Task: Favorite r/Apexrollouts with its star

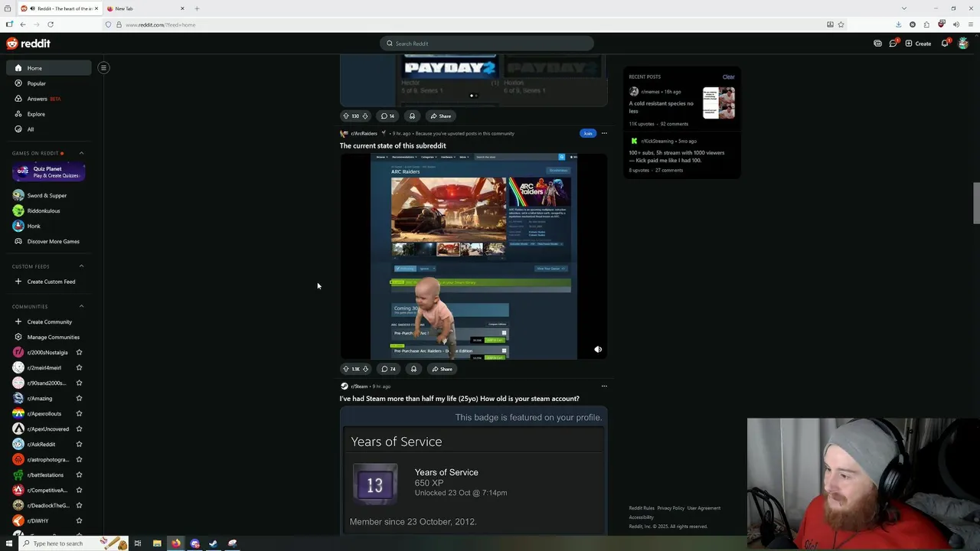Action: [x=79, y=413]
